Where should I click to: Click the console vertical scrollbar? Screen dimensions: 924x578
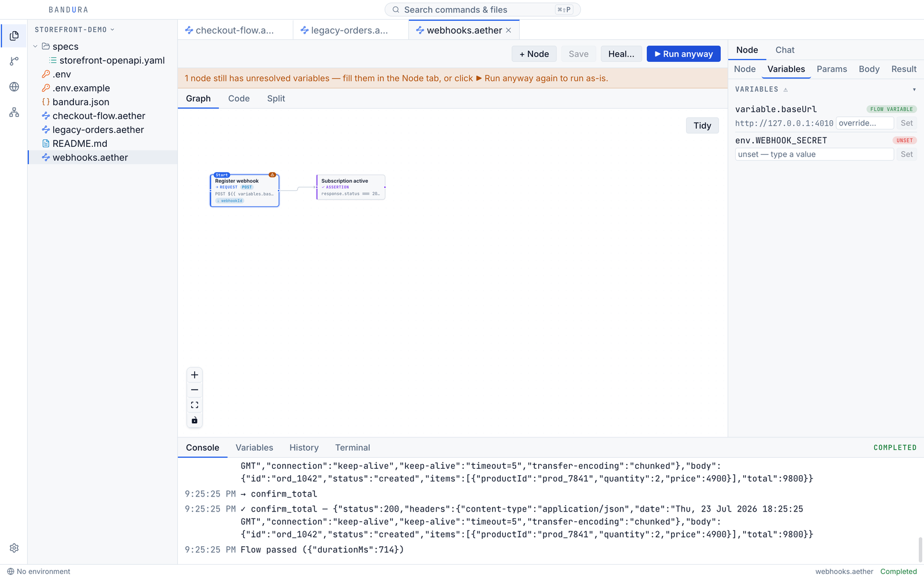coord(921,550)
